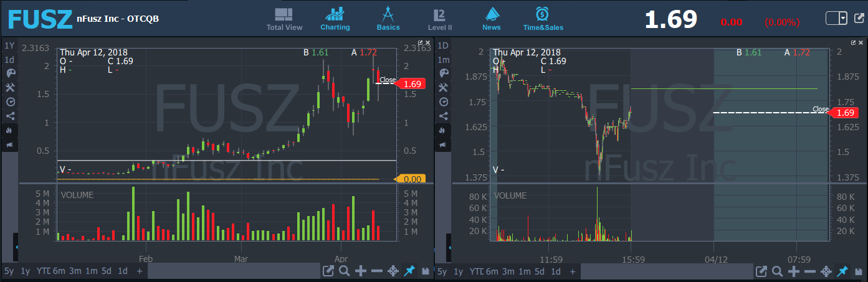The image size is (868, 282).
Task: Open the Total View tab
Action: (284, 19)
